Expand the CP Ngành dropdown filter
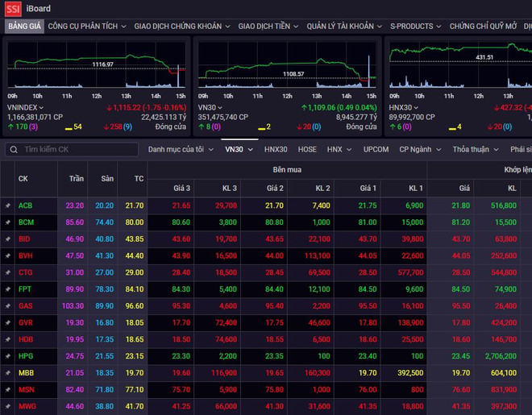The height and width of the screenshot is (415, 532). pyautogui.click(x=421, y=149)
